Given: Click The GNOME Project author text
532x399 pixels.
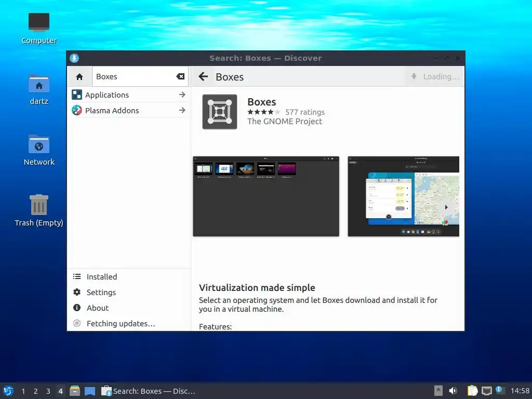Looking at the screenshot, I should pos(285,122).
